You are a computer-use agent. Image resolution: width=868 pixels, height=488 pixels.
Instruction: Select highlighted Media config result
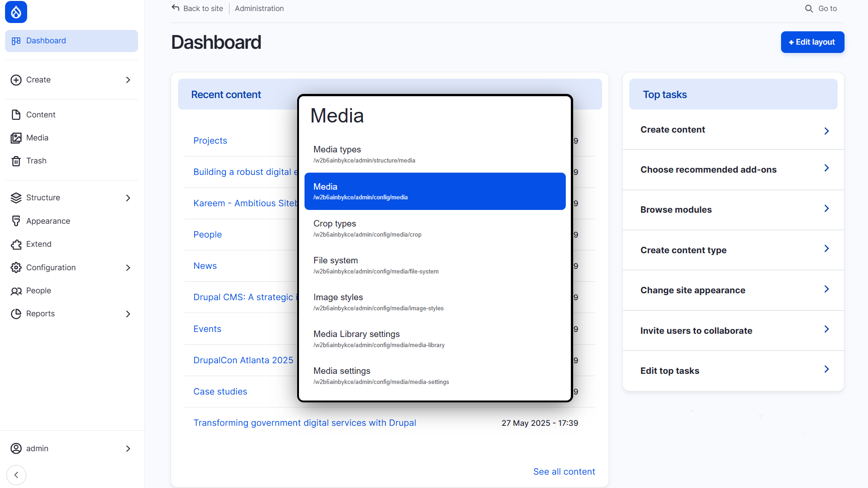point(435,191)
